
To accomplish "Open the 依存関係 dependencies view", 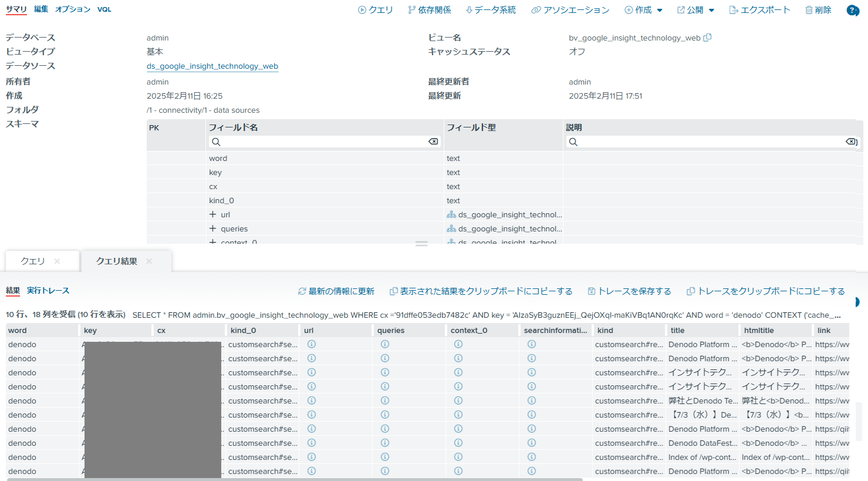I will (x=430, y=9).
